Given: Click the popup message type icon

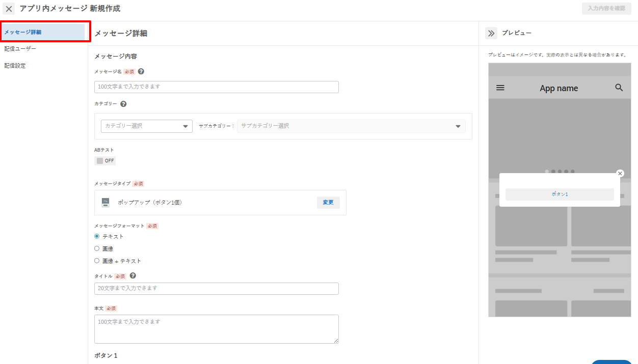Looking at the screenshot, I should [105, 203].
